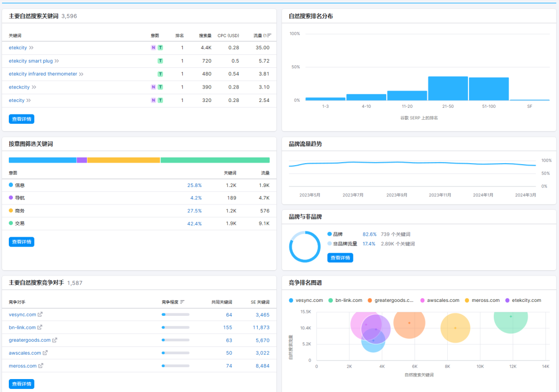Viewport: 559px width, 392px height.
Task: Toggle meross.com legend in competitive map
Action: pyautogui.click(x=482, y=300)
